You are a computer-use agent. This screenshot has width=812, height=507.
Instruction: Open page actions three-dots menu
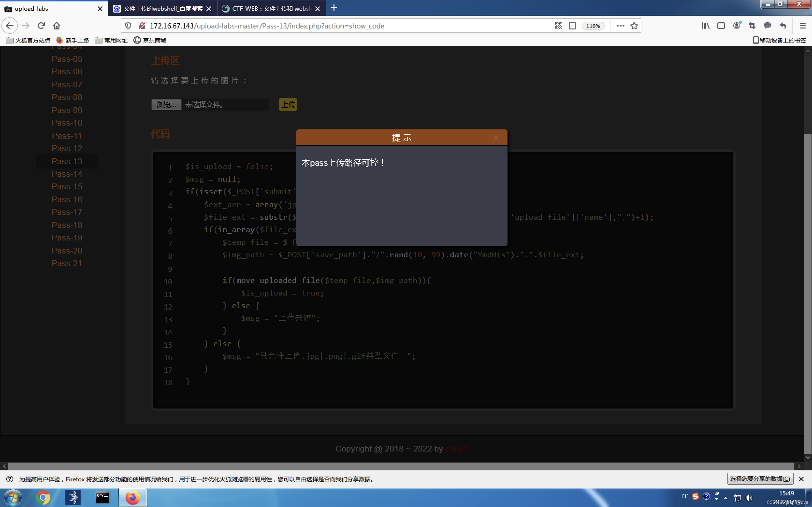(x=620, y=26)
